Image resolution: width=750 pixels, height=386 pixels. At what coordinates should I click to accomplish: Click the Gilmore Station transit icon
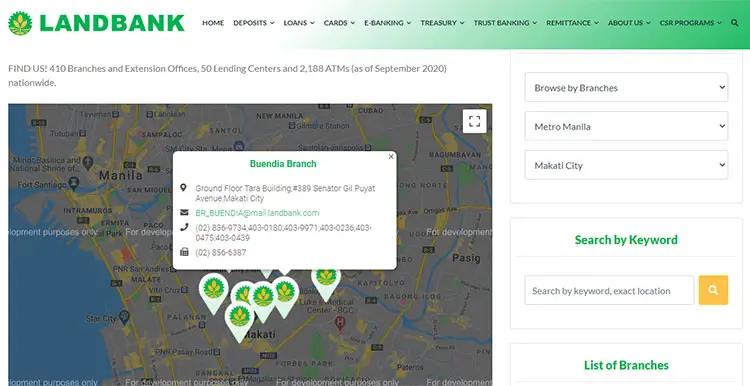[291, 126]
